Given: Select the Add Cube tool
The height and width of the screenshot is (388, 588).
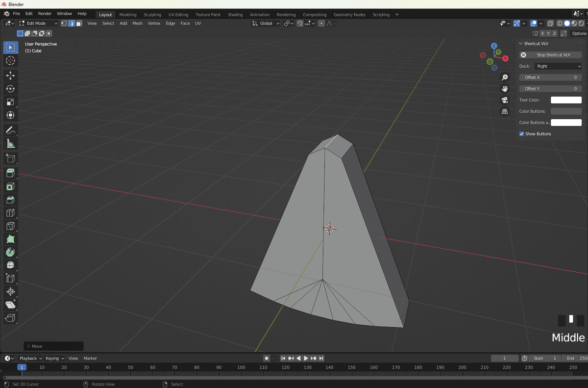Looking at the screenshot, I should [x=10, y=158].
